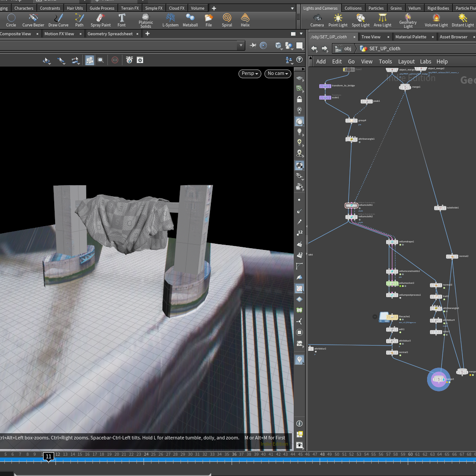Viewport: 476px width, 476px height.
Task: Click the Metaball shelf tool
Action: click(x=190, y=20)
